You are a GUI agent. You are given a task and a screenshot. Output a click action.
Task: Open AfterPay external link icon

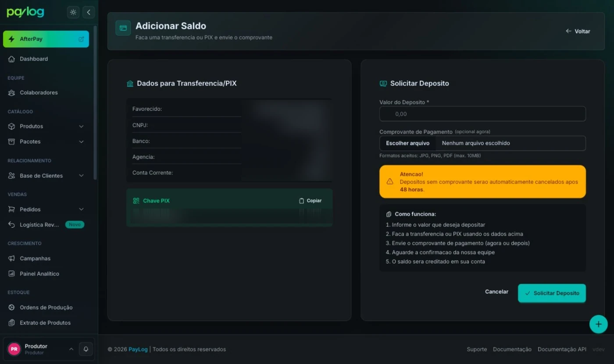pyautogui.click(x=81, y=39)
